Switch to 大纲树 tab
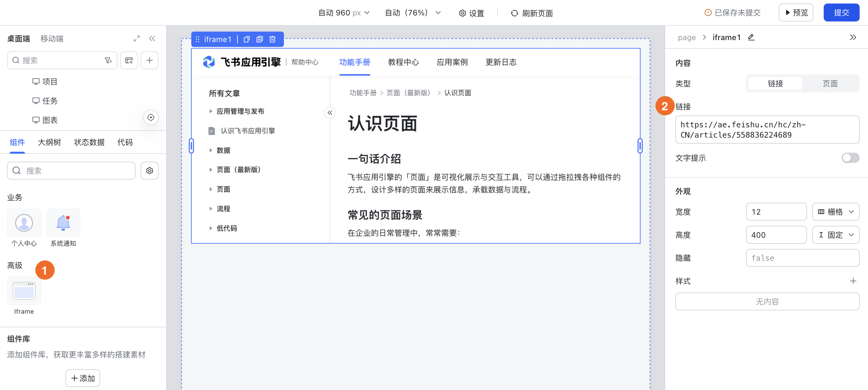This screenshot has height=390, width=868. click(x=49, y=142)
